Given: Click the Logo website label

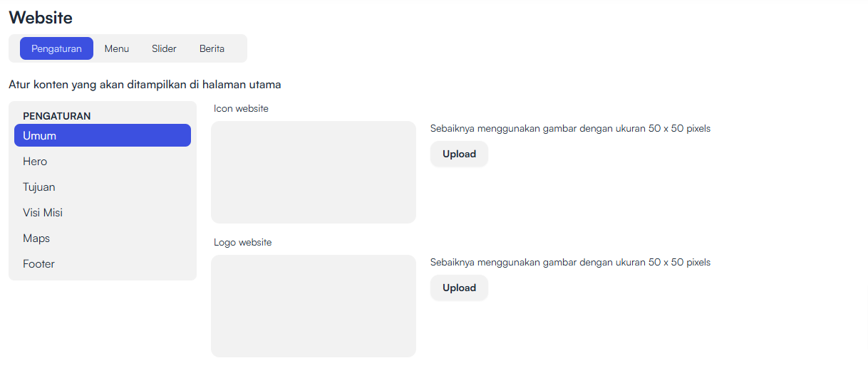Looking at the screenshot, I should coord(242,243).
